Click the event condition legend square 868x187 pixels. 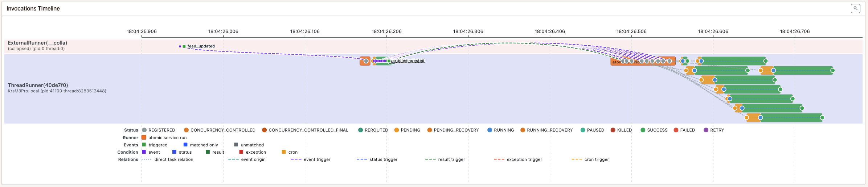(144, 152)
